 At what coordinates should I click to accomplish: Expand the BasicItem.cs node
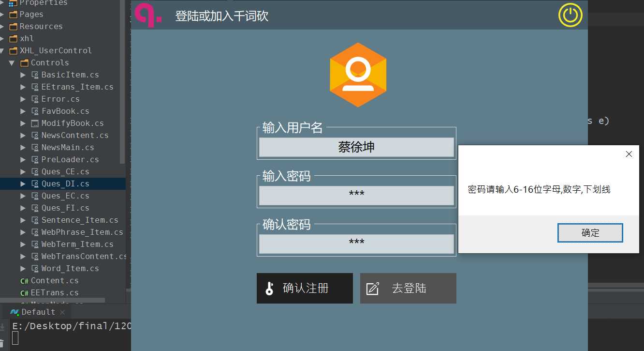[x=23, y=75]
